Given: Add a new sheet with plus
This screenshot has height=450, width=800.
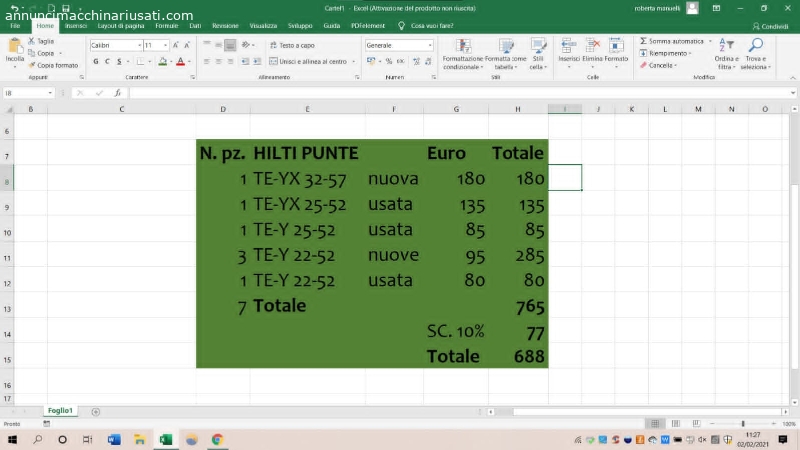Looking at the screenshot, I should pyautogui.click(x=95, y=411).
